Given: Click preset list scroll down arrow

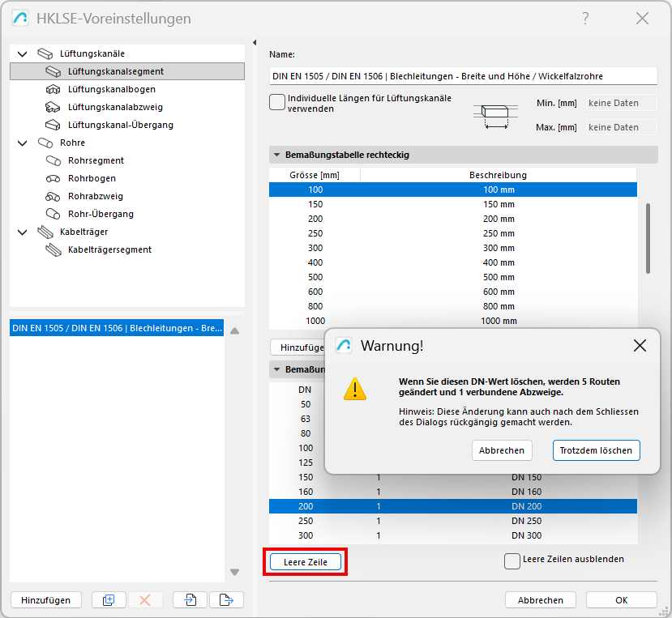Looking at the screenshot, I should click(x=234, y=572).
